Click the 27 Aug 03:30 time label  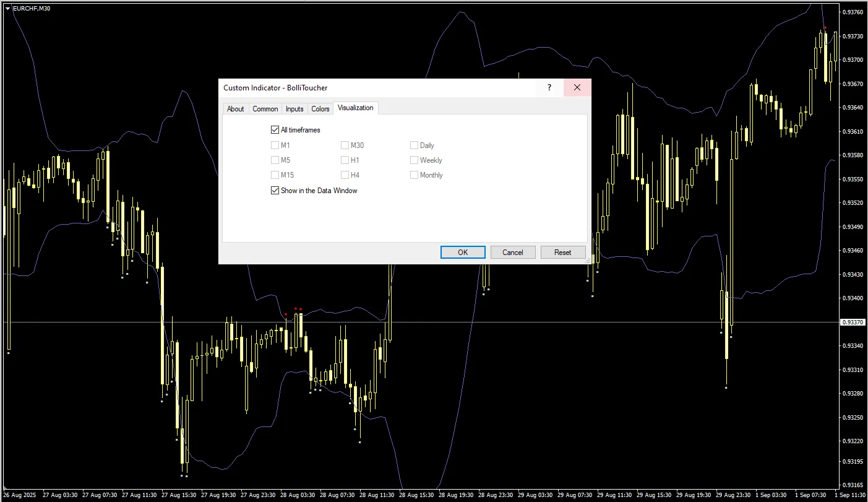pos(60,496)
